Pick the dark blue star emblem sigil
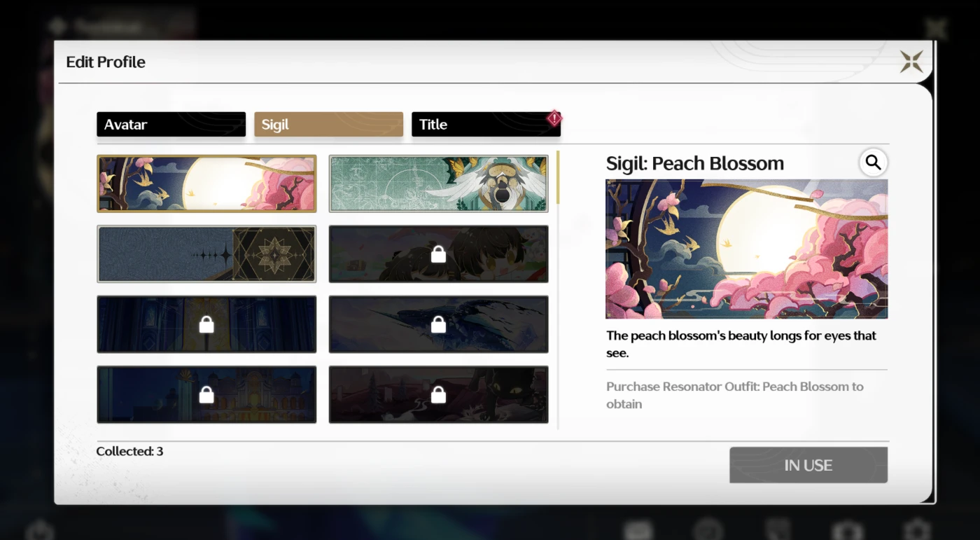Viewport: 980px width, 540px height. point(206,254)
